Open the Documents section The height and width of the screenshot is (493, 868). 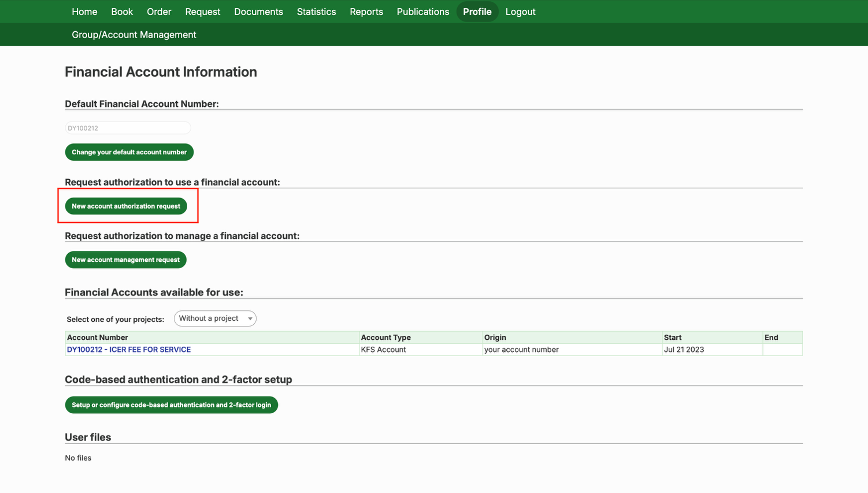pyautogui.click(x=258, y=12)
